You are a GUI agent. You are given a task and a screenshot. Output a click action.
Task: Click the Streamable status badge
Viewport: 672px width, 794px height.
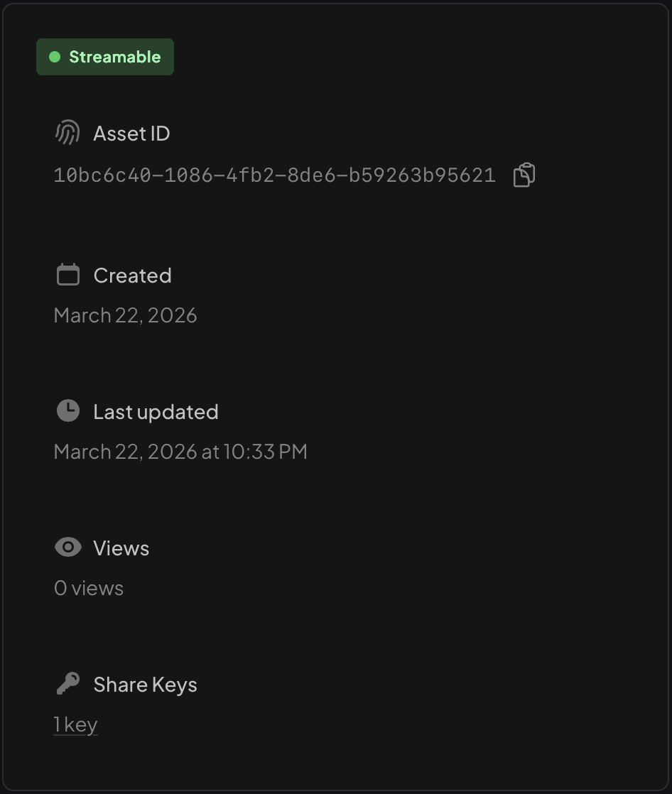104,56
